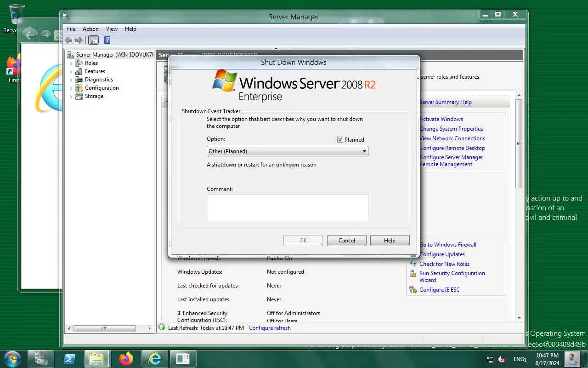The image size is (588, 368).
Task: Expand the Diagnostics tree node
Action: click(x=71, y=80)
